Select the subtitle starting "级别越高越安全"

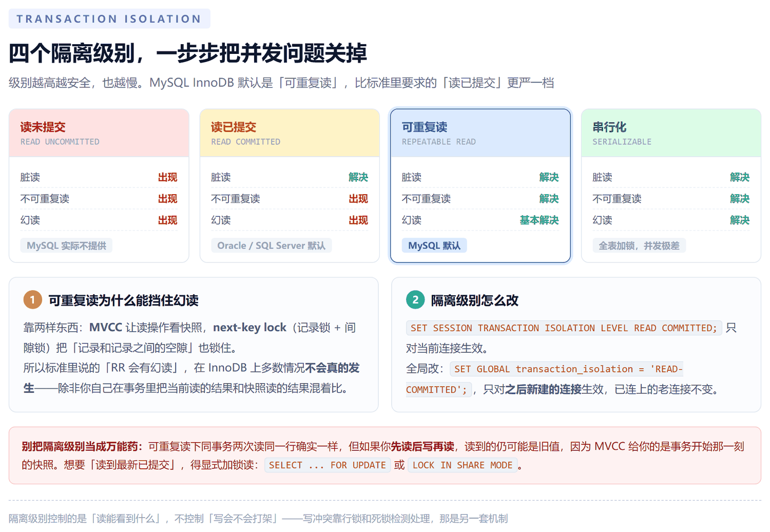281,83
